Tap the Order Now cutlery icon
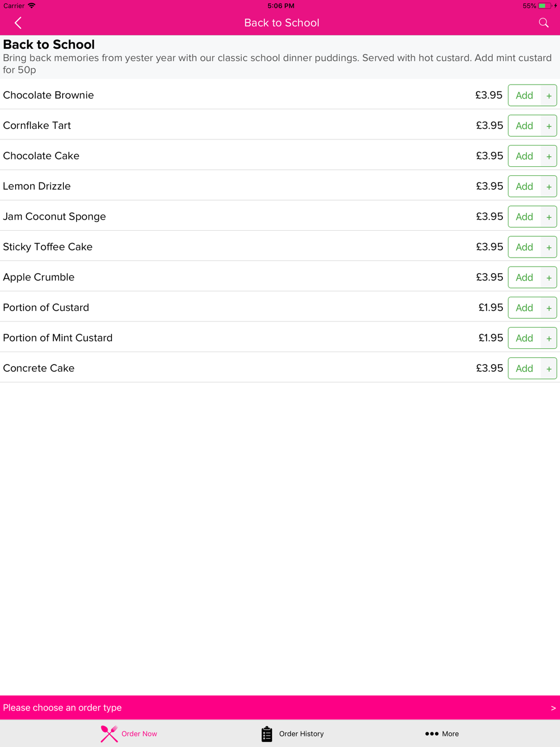Image resolution: width=560 pixels, height=747 pixels. coord(109,734)
